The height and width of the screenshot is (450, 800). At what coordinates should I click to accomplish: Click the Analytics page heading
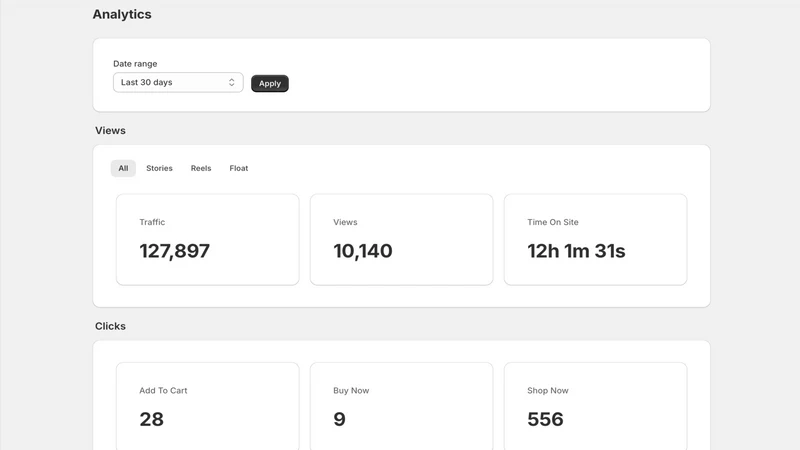tap(122, 14)
